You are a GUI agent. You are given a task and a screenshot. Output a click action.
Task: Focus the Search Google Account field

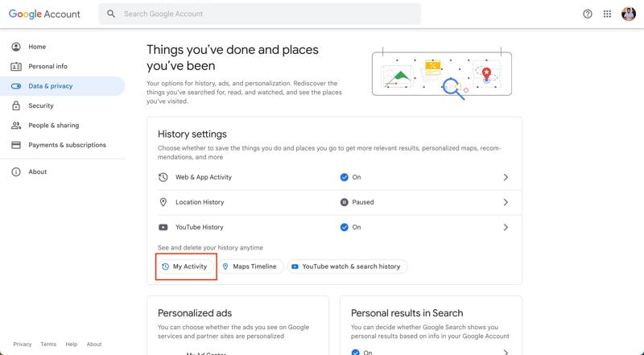[266, 14]
